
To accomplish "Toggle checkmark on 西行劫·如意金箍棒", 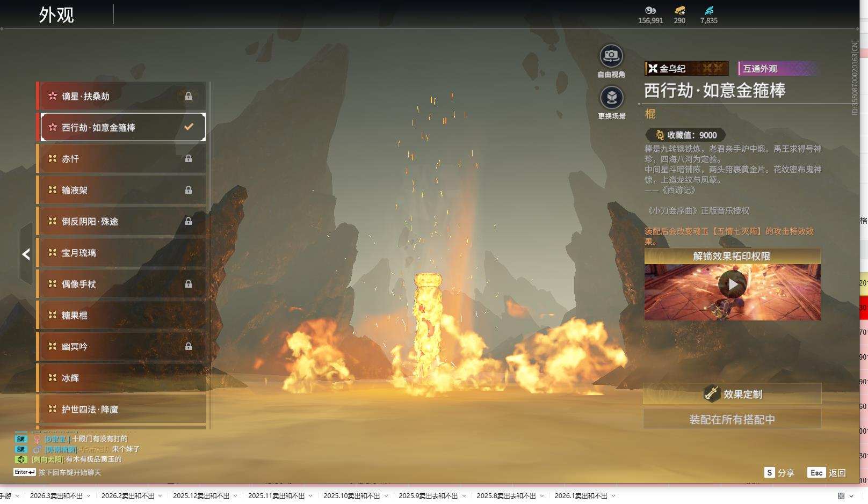I will click(189, 127).
